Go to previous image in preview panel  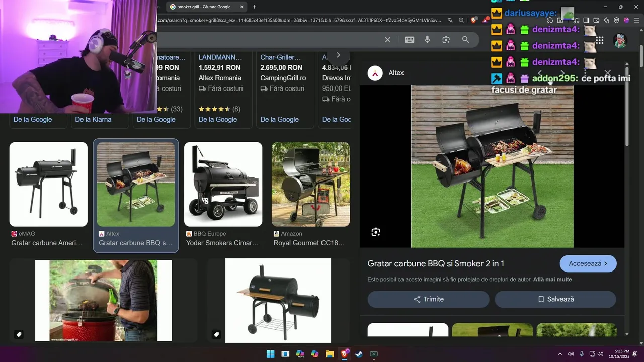pos(540,73)
